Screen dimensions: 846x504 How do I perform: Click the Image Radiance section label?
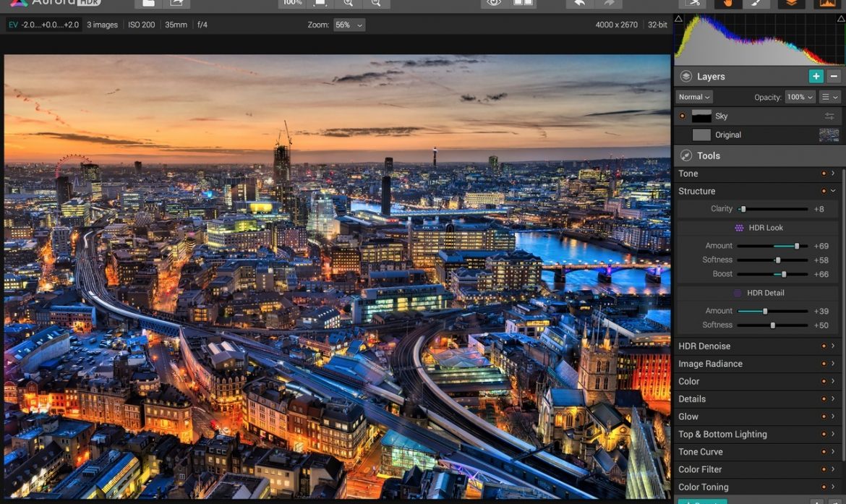click(710, 364)
